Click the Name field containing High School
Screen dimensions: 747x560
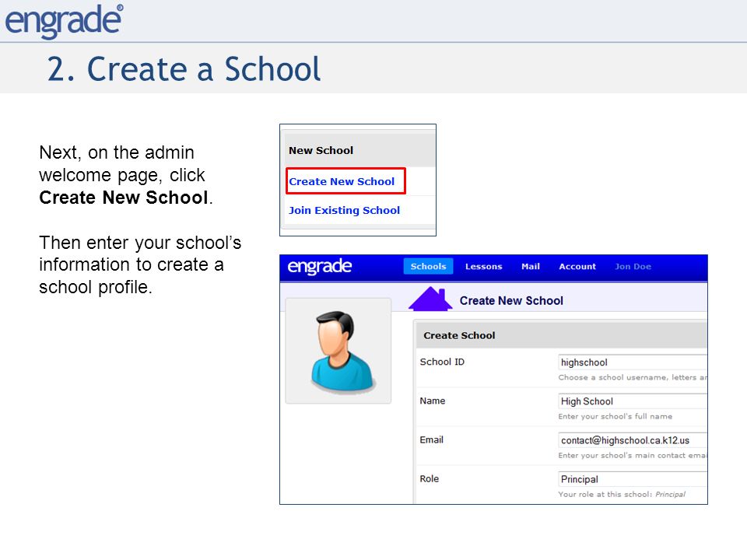click(x=632, y=401)
